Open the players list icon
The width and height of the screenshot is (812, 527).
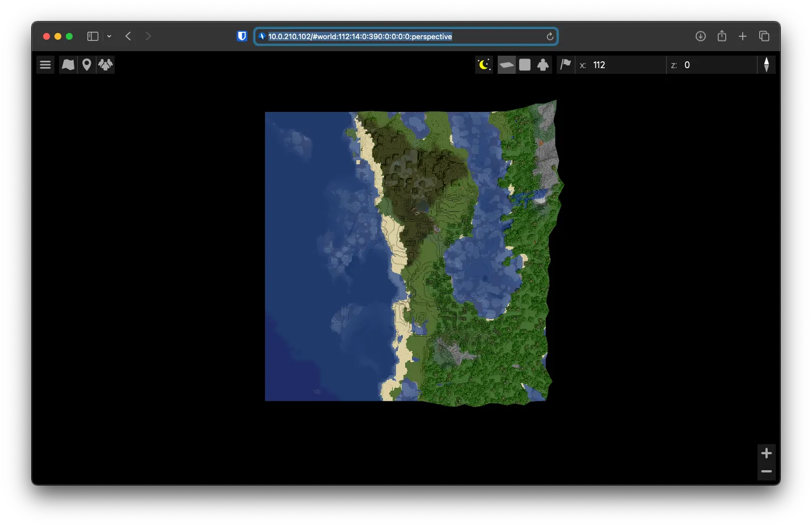coord(106,65)
